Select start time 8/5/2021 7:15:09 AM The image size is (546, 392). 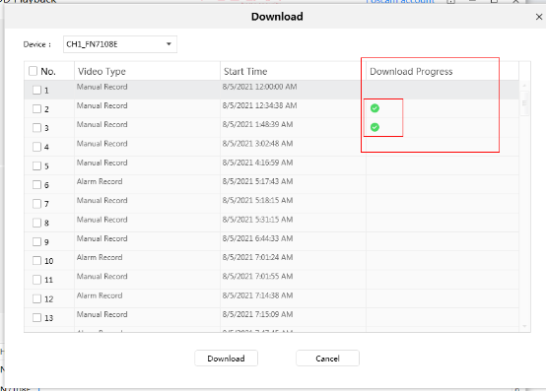(257, 314)
